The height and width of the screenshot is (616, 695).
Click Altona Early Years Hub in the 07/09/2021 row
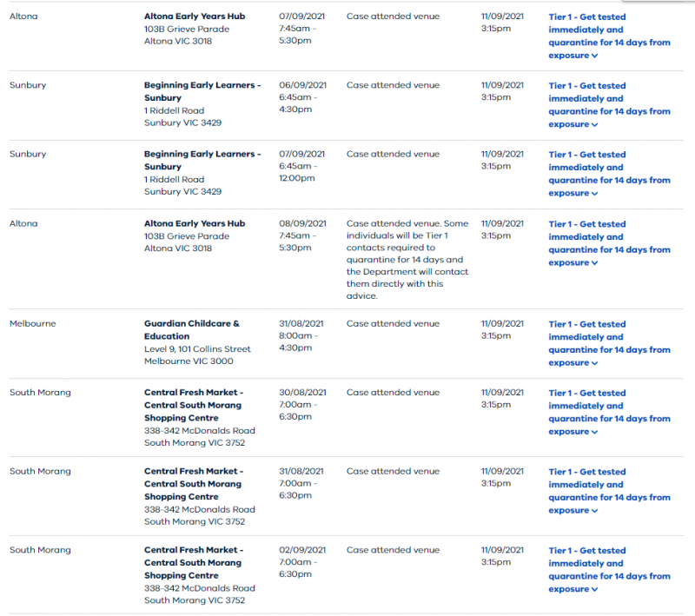194,17
